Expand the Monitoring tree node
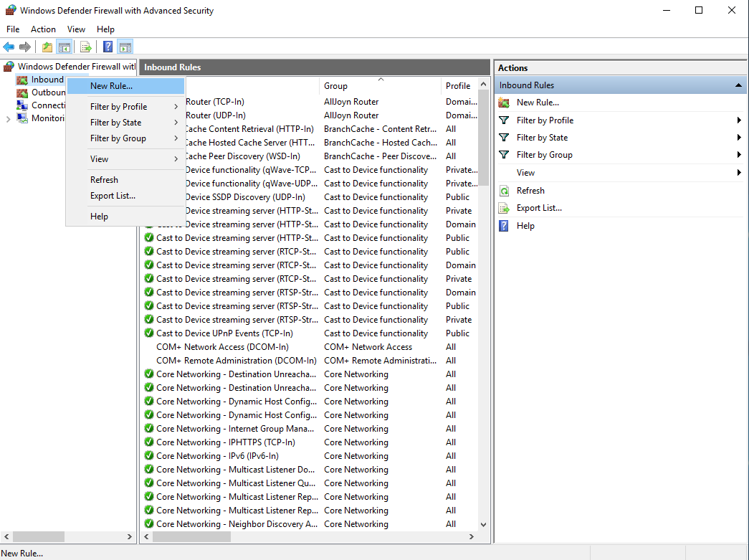 [8, 118]
